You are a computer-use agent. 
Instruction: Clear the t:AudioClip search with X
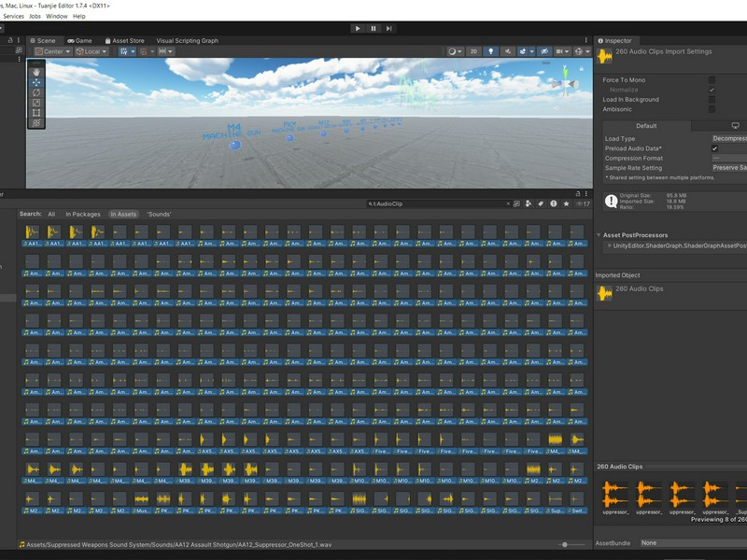pyautogui.click(x=508, y=203)
